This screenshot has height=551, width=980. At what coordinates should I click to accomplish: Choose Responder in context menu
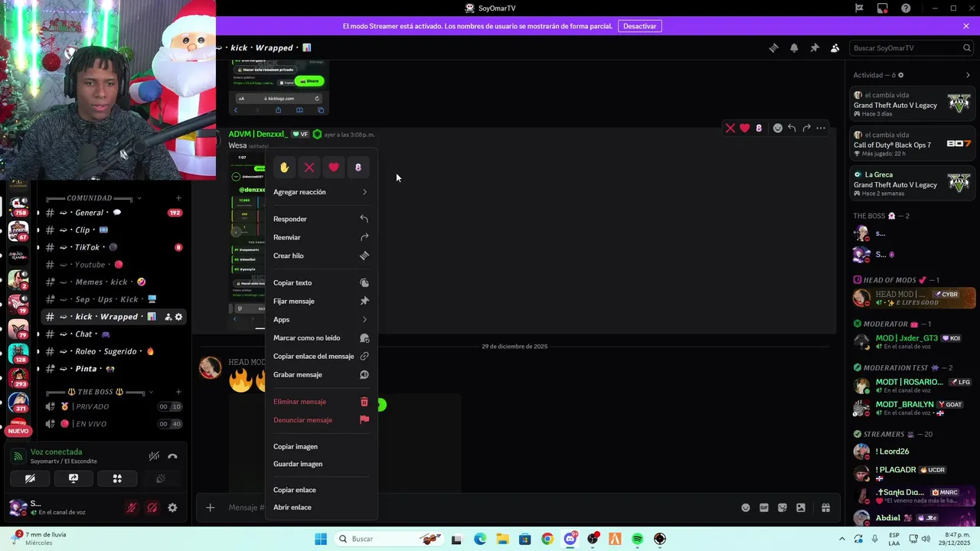point(322,219)
